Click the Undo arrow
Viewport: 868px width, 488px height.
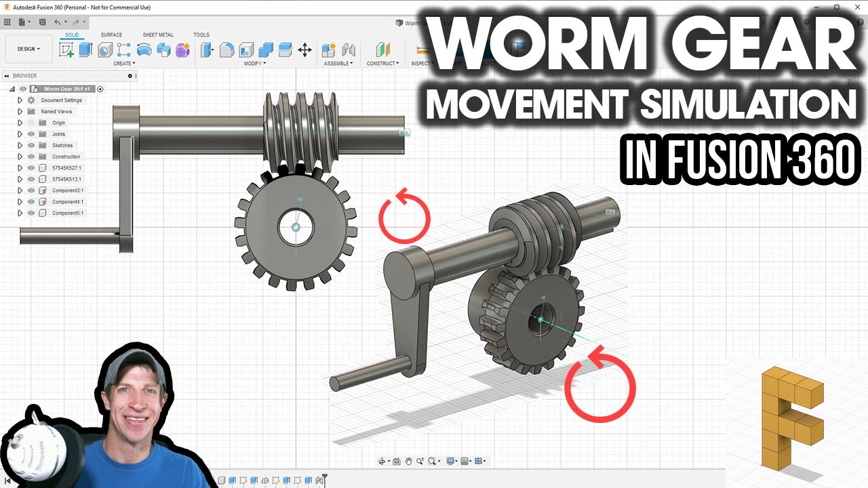[58, 22]
